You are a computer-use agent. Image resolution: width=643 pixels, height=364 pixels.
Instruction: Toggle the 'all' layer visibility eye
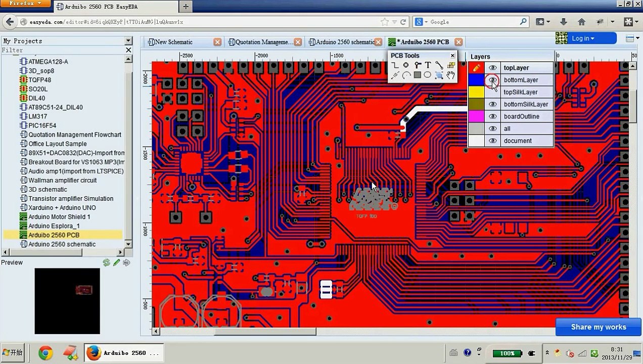(492, 128)
